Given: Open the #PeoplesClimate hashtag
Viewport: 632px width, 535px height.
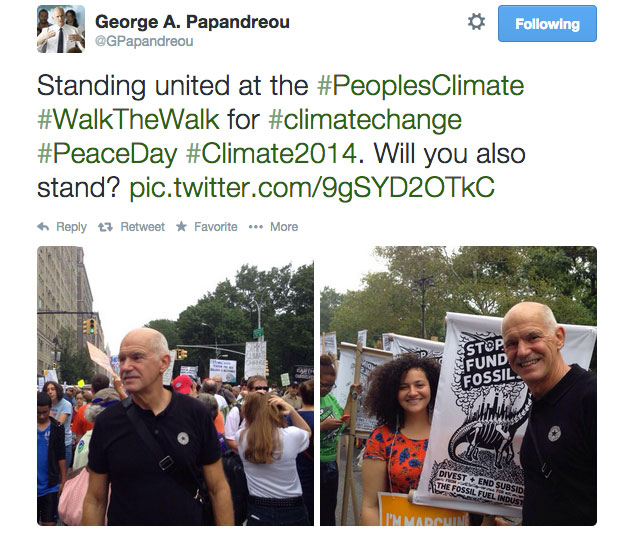Looking at the screenshot, I should (420, 85).
